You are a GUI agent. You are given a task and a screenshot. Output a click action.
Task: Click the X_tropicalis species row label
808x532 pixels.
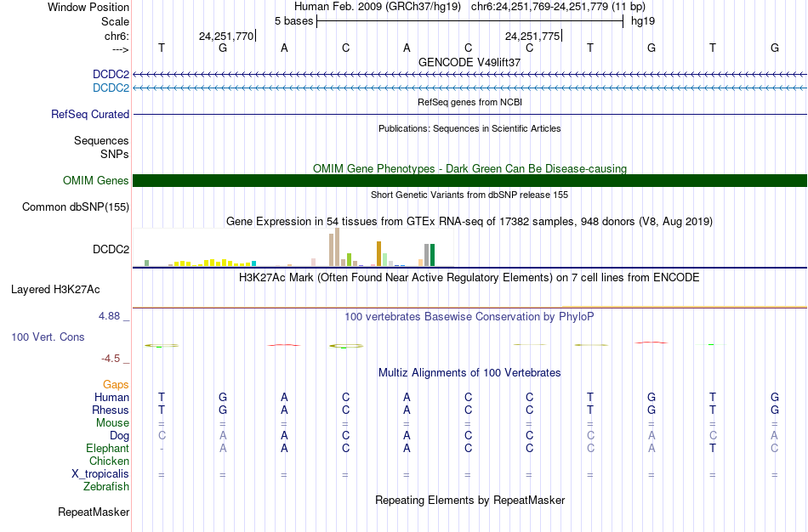click(100, 474)
